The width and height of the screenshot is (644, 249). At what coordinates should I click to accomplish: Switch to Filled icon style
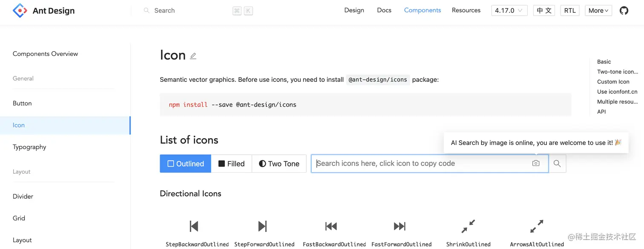[232, 164]
